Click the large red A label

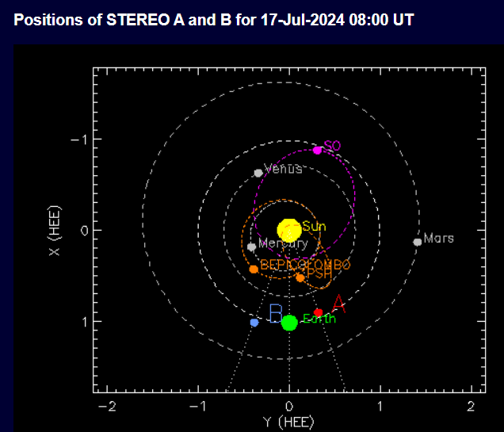338,304
